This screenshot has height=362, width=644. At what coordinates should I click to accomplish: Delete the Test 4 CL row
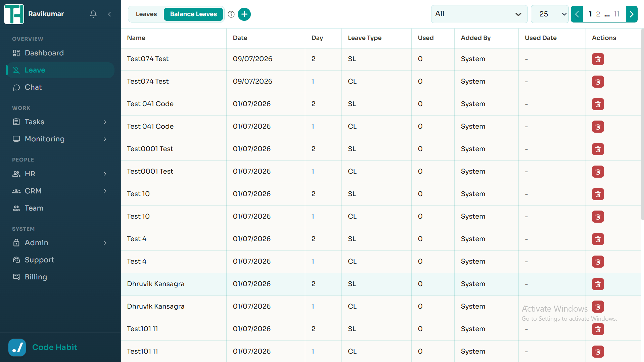598,262
